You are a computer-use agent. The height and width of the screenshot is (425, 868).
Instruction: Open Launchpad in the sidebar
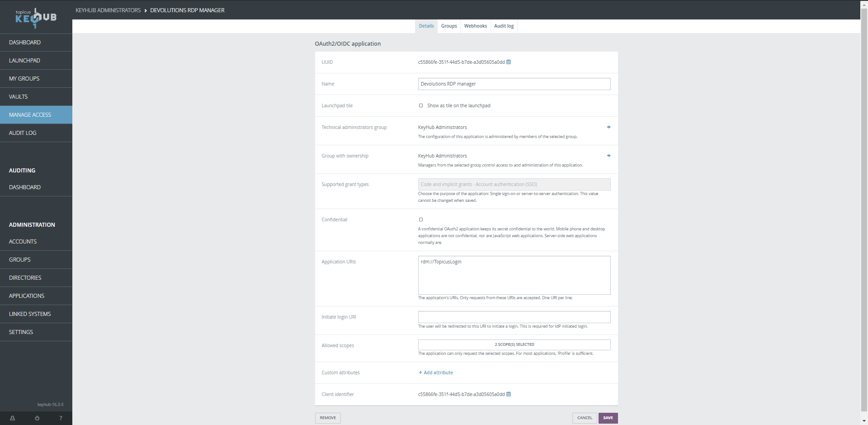click(x=36, y=61)
